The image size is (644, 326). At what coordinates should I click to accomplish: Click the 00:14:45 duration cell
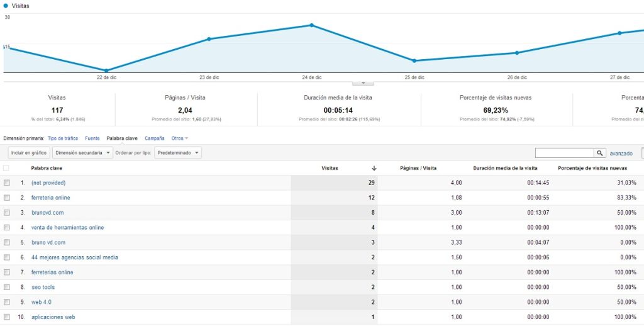[x=538, y=183]
